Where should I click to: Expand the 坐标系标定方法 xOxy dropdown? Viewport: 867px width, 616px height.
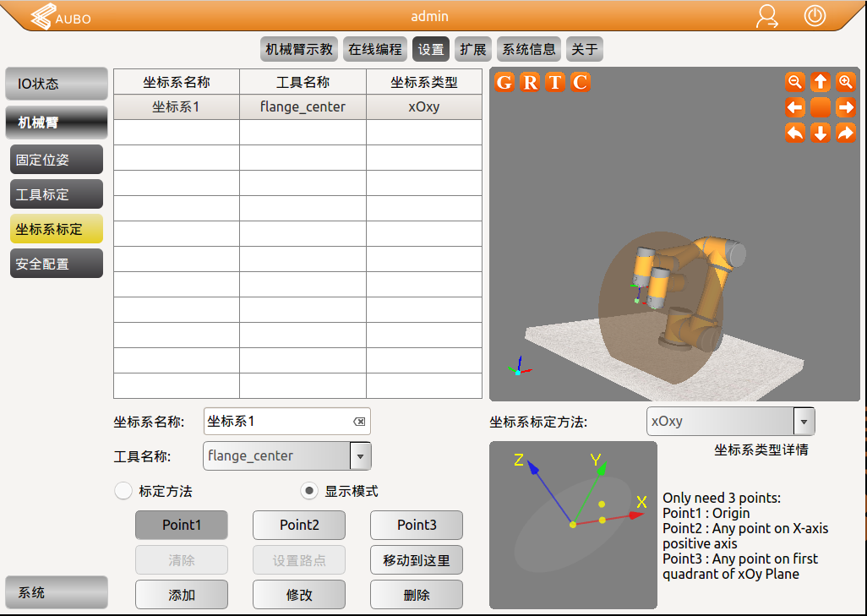coord(804,421)
